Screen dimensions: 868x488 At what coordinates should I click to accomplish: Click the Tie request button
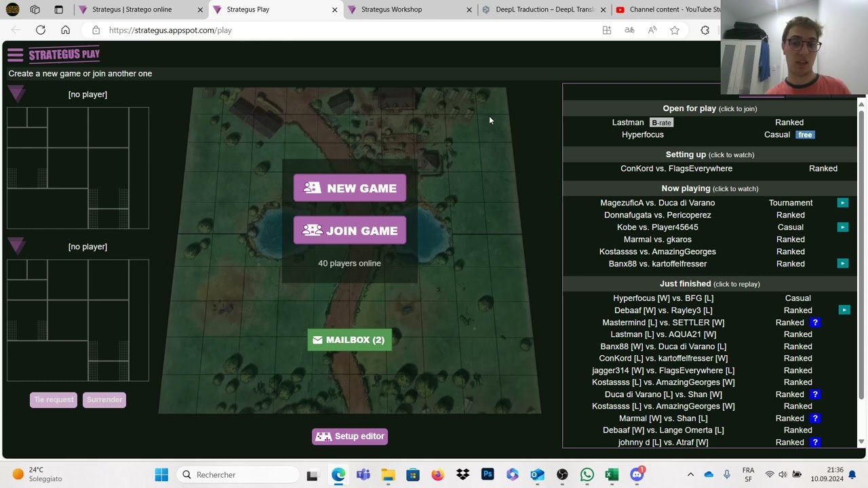pos(54,400)
